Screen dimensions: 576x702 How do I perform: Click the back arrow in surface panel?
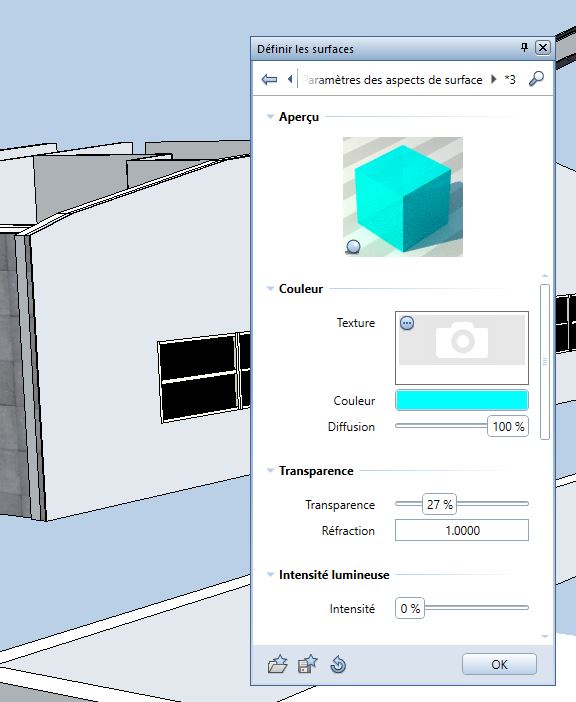click(269, 80)
